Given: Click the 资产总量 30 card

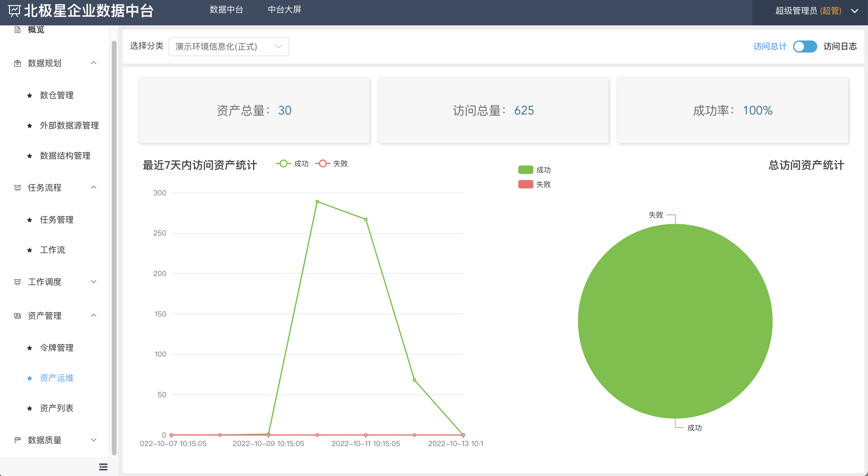Looking at the screenshot, I should pyautogui.click(x=254, y=111).
